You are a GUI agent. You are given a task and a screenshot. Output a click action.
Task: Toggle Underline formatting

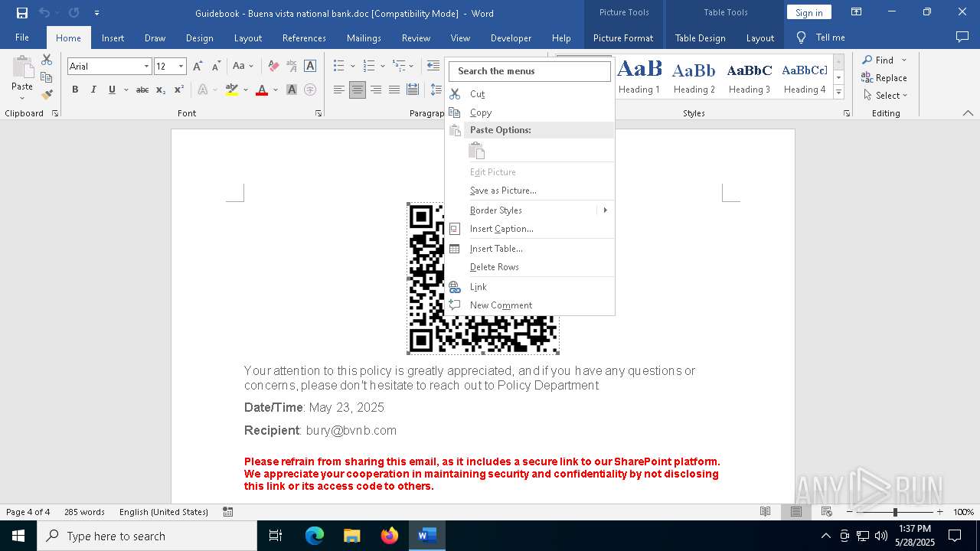coord(112,90)
